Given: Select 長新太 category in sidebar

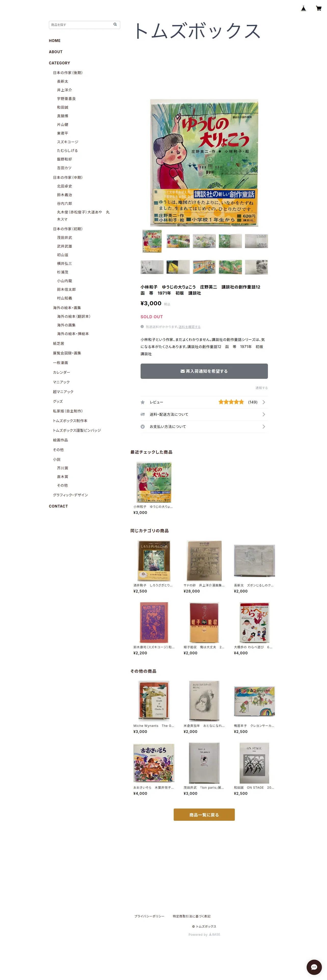Looking at the screenshot, I should point(62,81).
